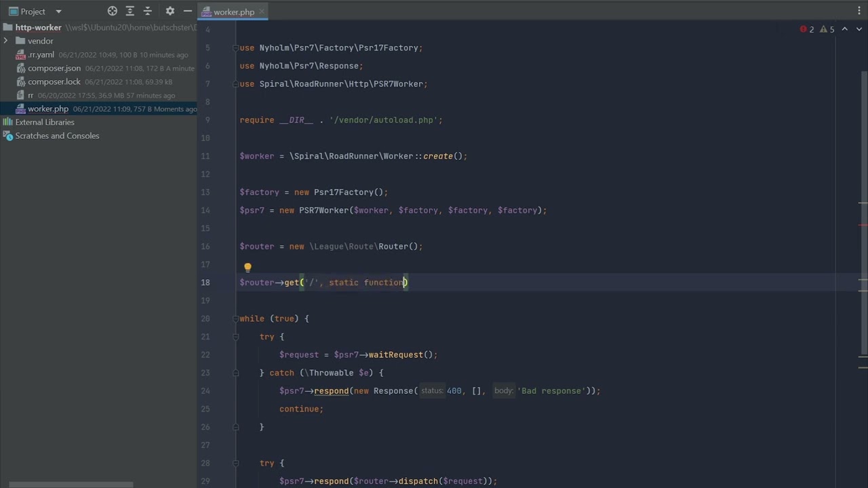
Task: Select composer.json in the project tree
Action: pos(54,68)
